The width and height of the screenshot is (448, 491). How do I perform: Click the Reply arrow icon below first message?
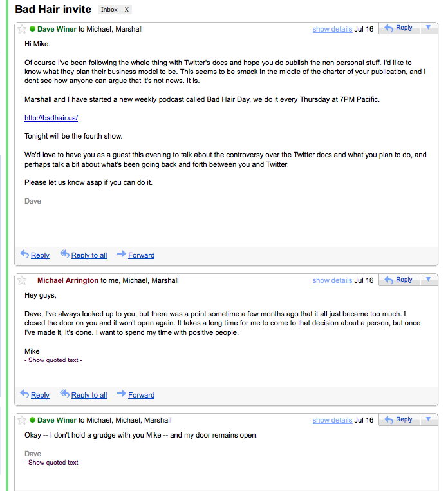pos(24,255)
